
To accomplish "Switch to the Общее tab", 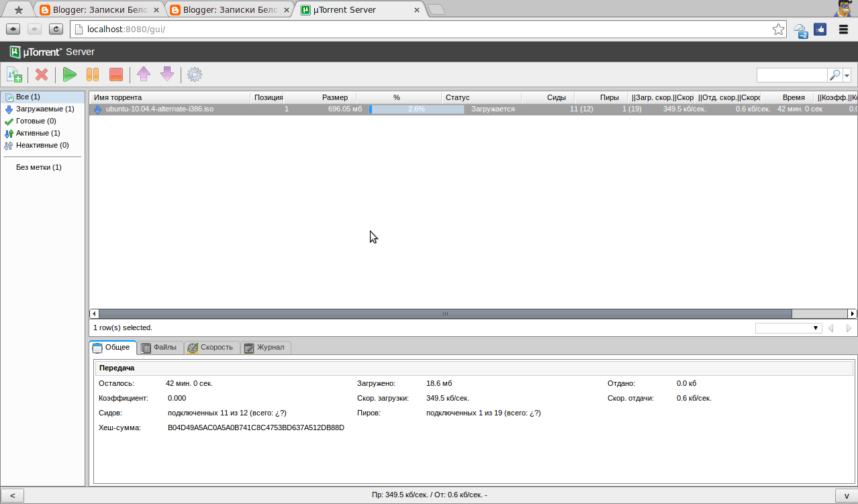I will (x=113, y=348).
